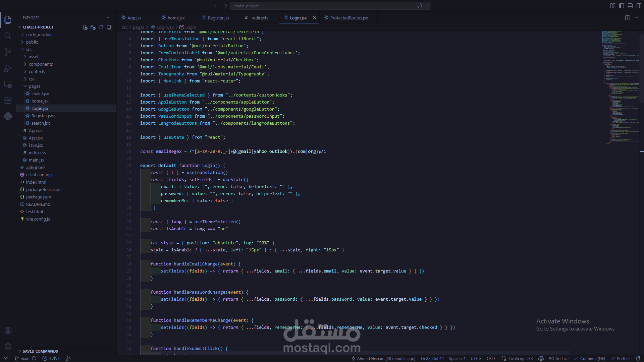Image resolution: width=644 pixels, height=362 pixels.
Task: Click the CRLF line ending indicator
Action: pos(491,358)
